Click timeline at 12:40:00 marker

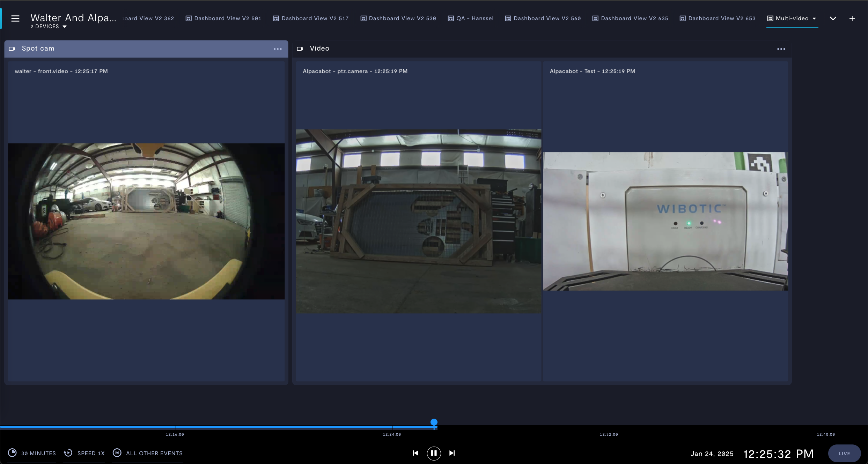point(826,434)
